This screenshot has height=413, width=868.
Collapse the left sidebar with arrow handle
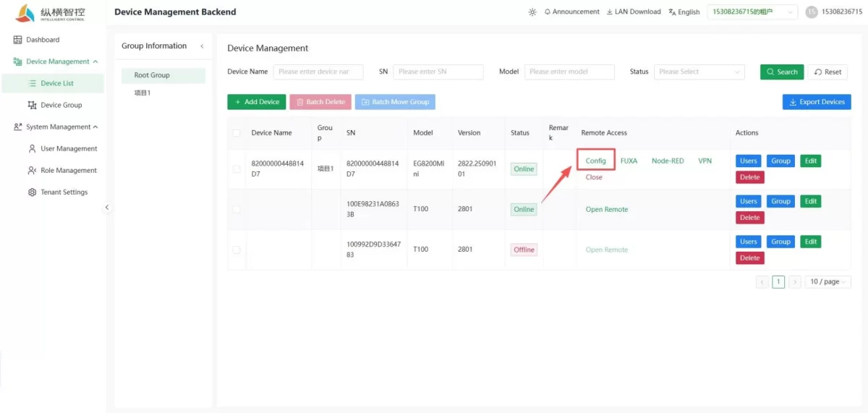click(107, 207)
